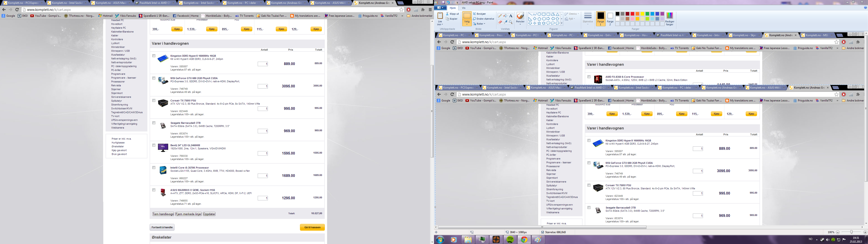Open Customize Quick Access Toolbar dropdown in Paint

point(457,2)
